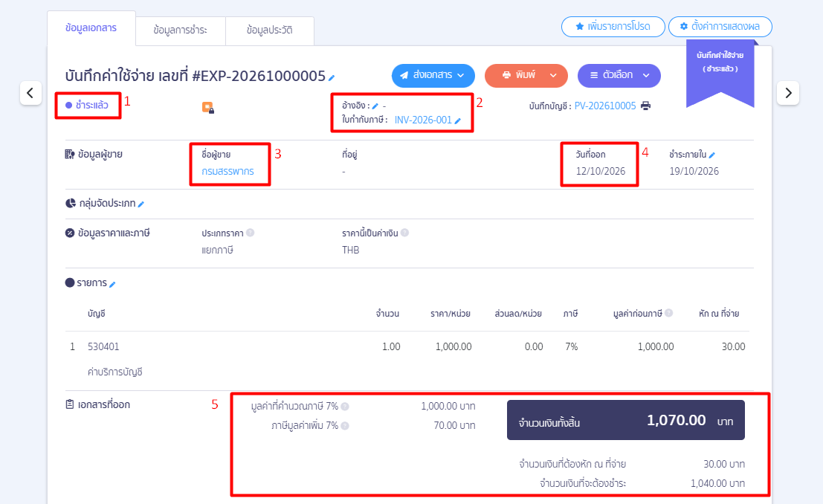Show ภาษีมูลค่าเพิ่ม 7% help icon
823x504 pixels.
point(345,426)
